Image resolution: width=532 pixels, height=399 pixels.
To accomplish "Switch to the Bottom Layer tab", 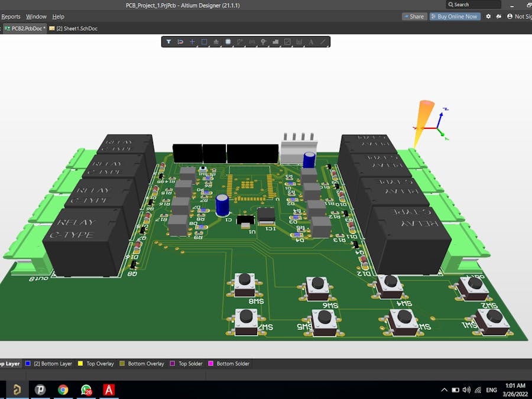I will click(x=52, y=364).
